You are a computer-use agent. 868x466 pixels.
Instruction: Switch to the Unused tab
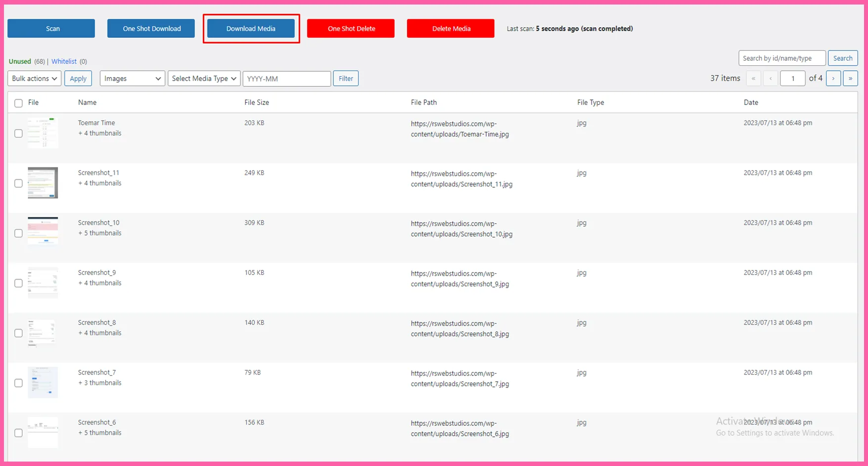click(x=20, y=61)
